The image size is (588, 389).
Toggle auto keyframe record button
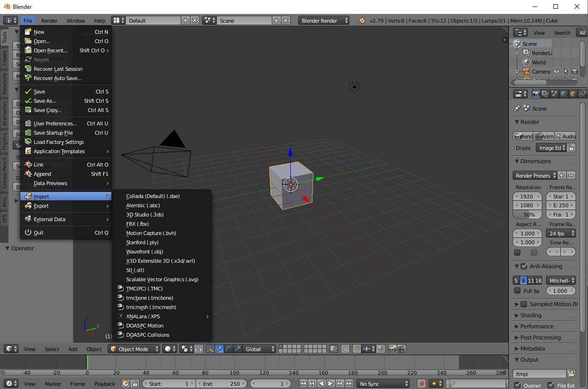422,384
